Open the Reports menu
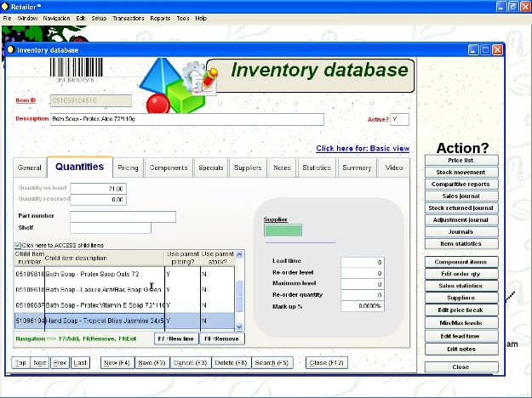This screenshot has width=532, height=398. pos(159,18)
